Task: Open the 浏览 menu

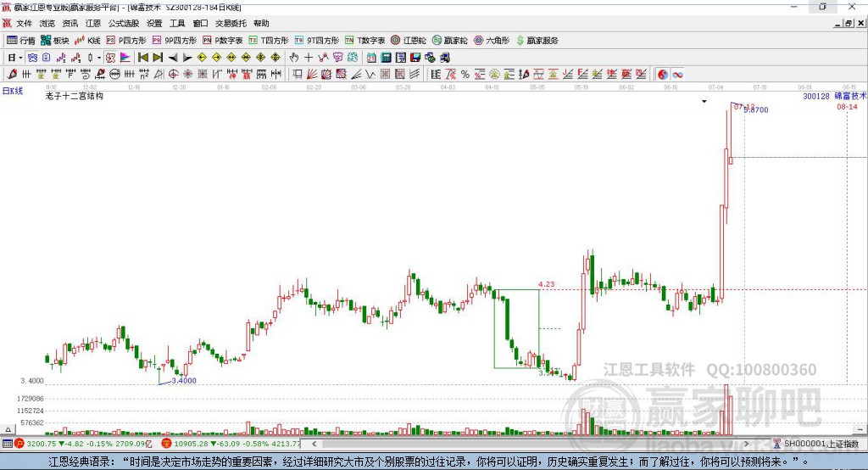Action: [x=47, y=23]
